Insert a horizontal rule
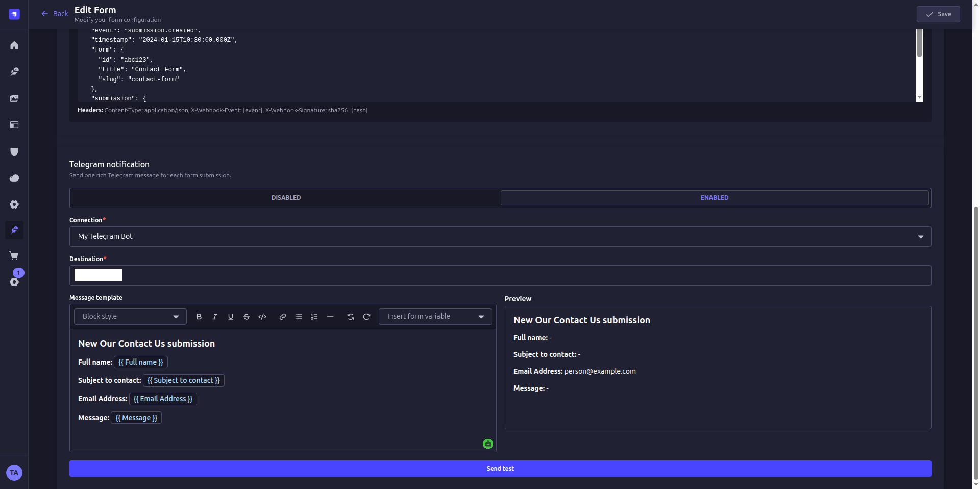 point(330,317)
